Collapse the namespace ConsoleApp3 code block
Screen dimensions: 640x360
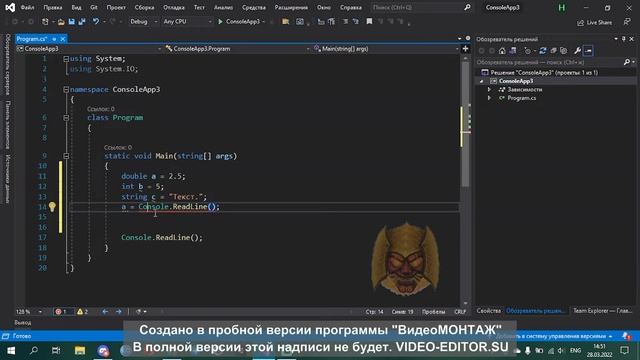pos(66,89)
